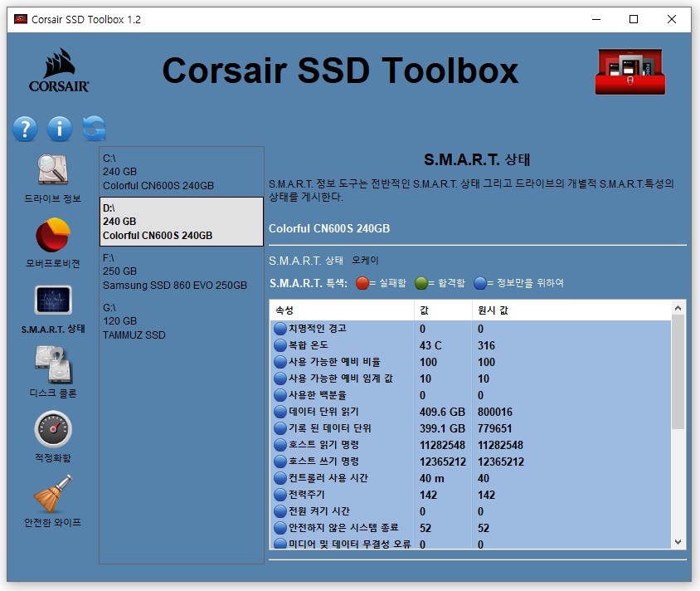Select the 모버프로비젼 pie chart tool
This screenshot has height=591, width=700.
click(x=53, y=243)
